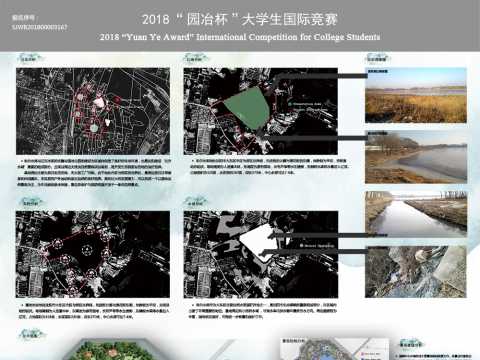Select the paragraph below the red-boundary map
The image size is (480, 360).
(94, 311)
